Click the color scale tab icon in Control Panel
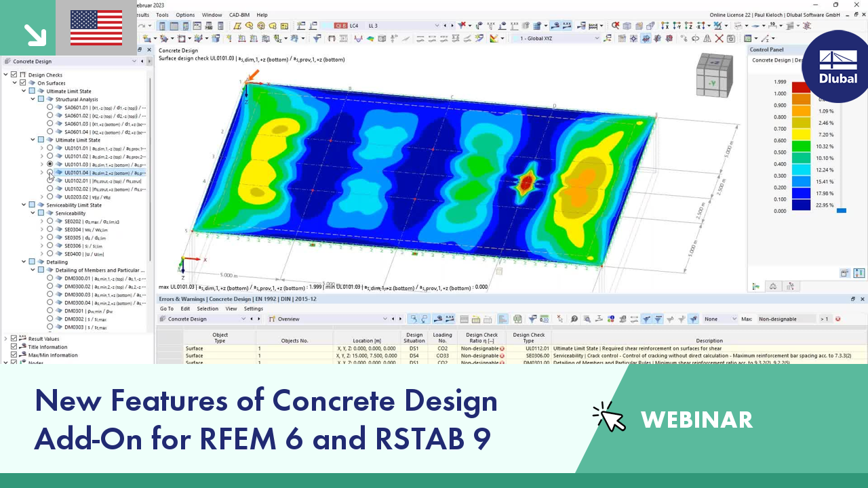The image size is (868, 488). click(757, 287)
